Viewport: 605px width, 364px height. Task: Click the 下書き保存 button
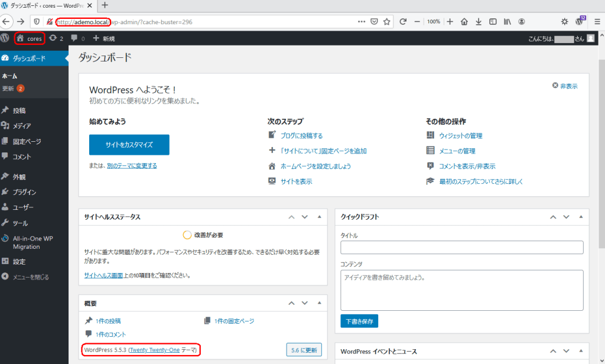pyautogui.click(x=359, y=321)
